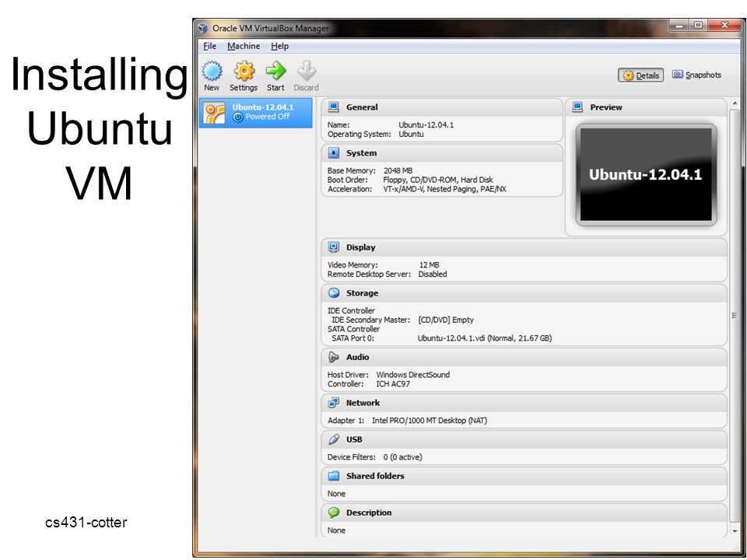
Task: Click the VirtualBox title bar icon
Action: pos(203,28)
